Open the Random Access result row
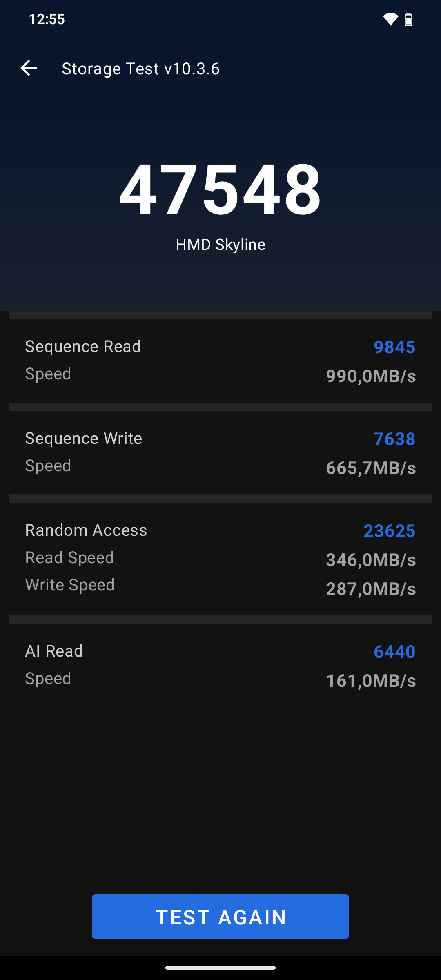 pyautogui.click(x=220, y=559)
